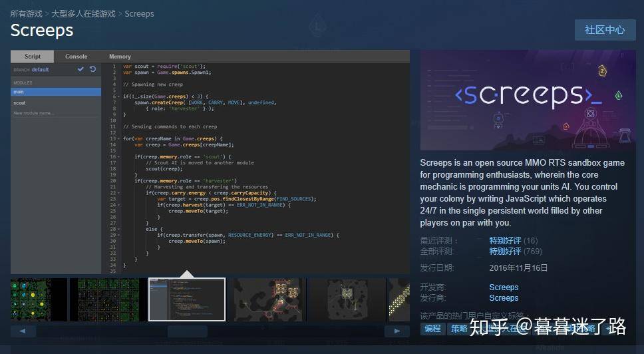Select the second green grid map thumbnail
Screen dimensions: 644x354
(108, 299)
